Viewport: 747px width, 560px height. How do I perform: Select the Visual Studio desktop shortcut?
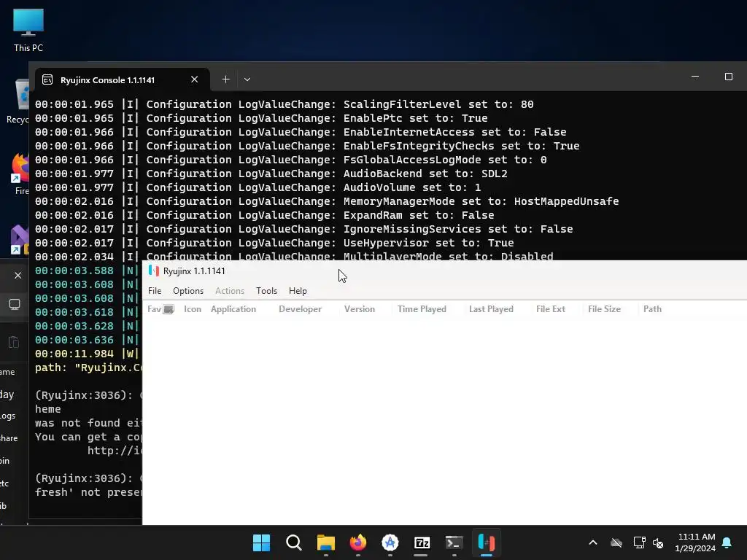(x=20, y=239)
